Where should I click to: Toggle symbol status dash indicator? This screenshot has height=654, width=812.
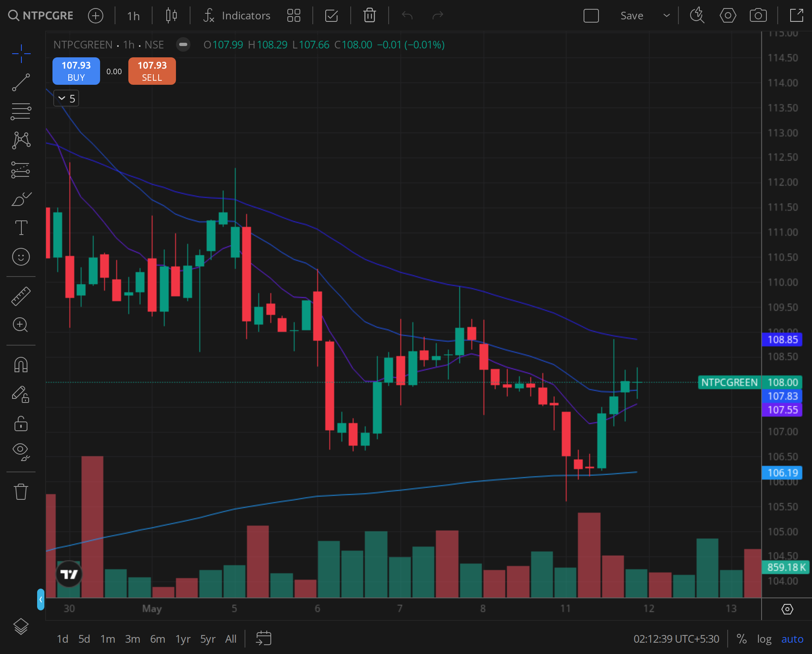pyautogui.click(x=183, y=44)
